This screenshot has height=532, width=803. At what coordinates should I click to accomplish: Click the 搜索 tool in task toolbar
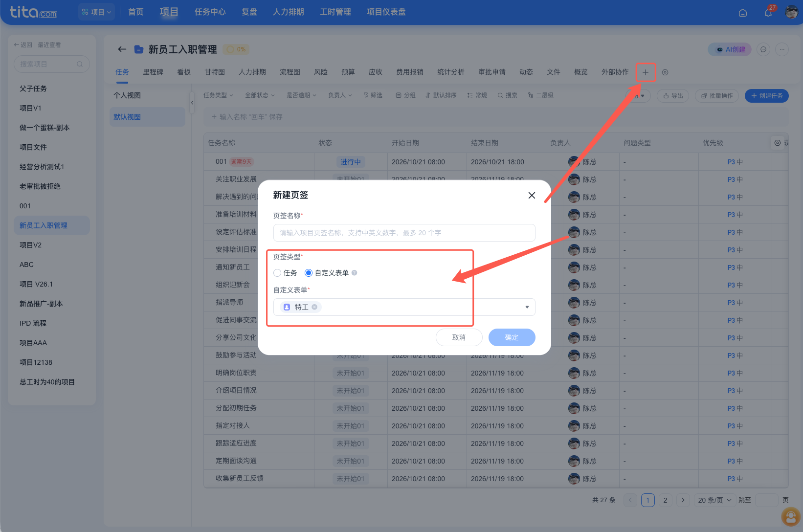(x=508, y=95)
